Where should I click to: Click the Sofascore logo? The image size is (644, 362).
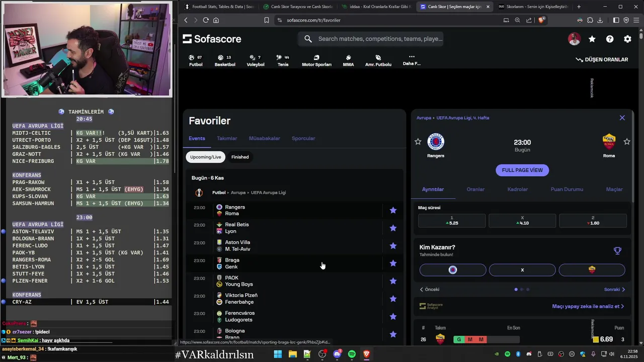[x=212, y=39]
